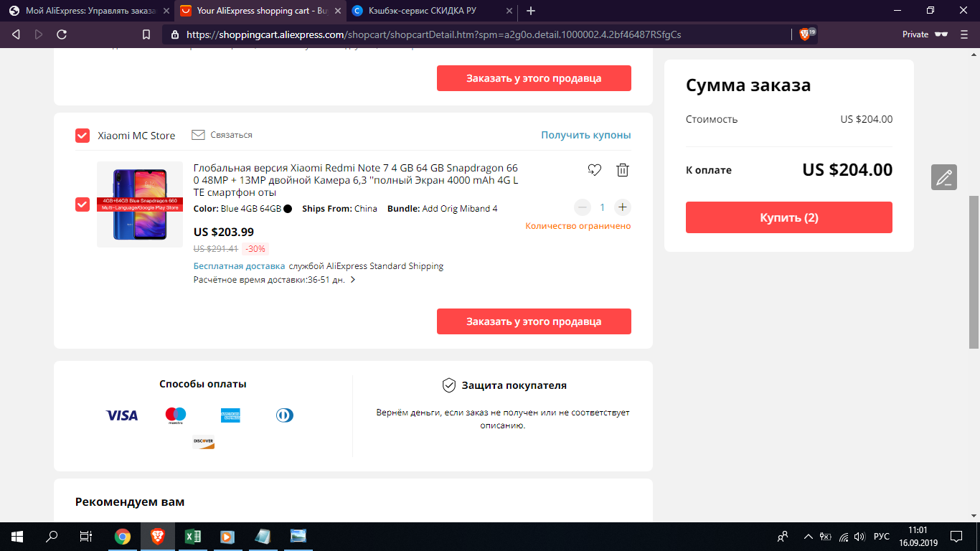This screenshot has width=980, height=551.
Task: Move the Redmi Note 7 to wishlist
Action: (594, 170)
